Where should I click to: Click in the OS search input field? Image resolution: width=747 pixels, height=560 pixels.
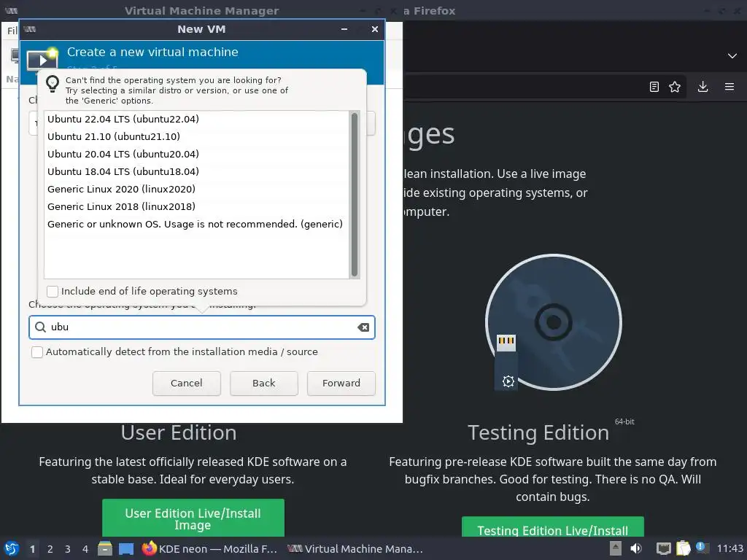click(202, 327)
